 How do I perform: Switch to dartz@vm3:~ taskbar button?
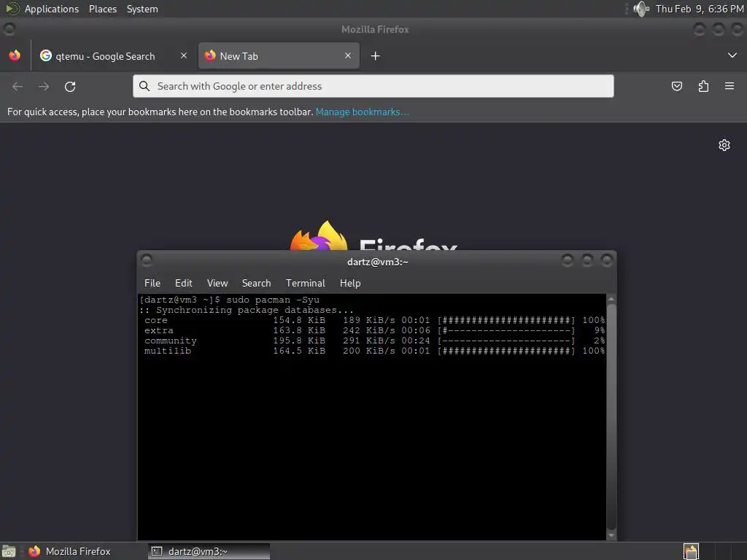click(209, 551)
